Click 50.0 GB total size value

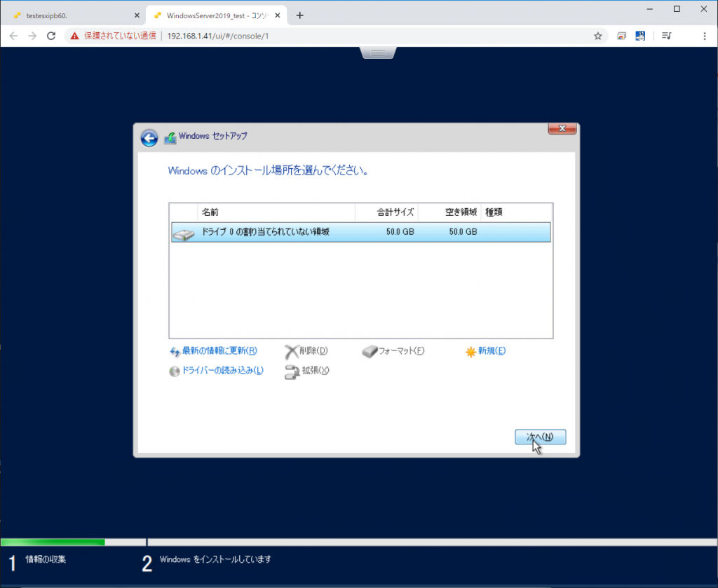pyautogui.click(x=400, y=232)
